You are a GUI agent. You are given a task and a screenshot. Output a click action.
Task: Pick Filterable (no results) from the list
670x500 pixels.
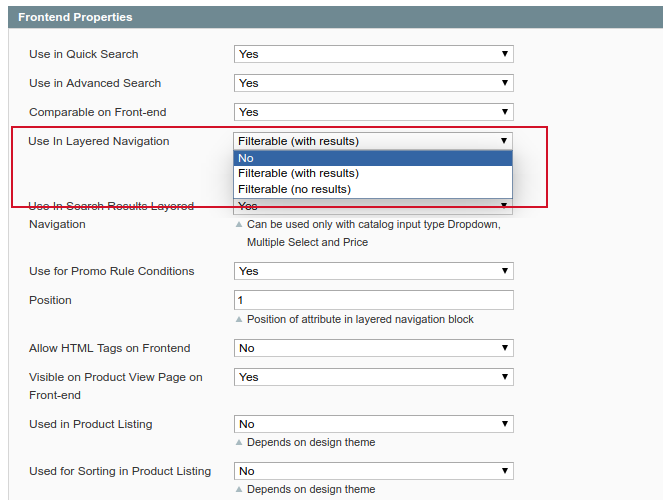[373, 189]
